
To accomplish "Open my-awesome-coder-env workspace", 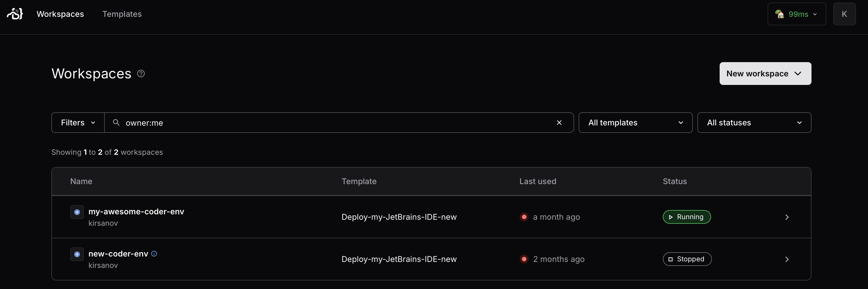I will [x=136, y=211].
